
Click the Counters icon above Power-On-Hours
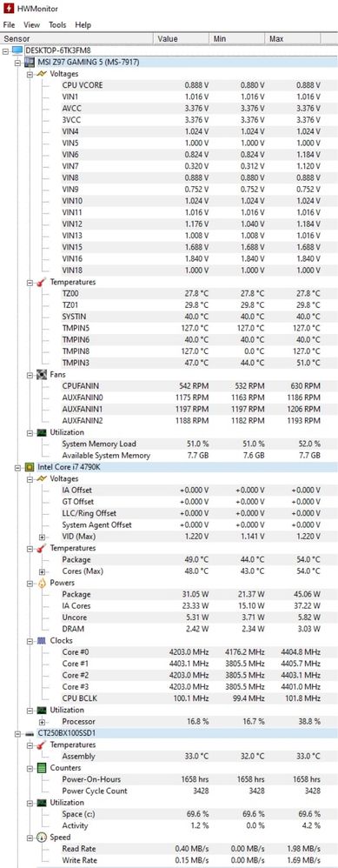[x=42, y=768]
